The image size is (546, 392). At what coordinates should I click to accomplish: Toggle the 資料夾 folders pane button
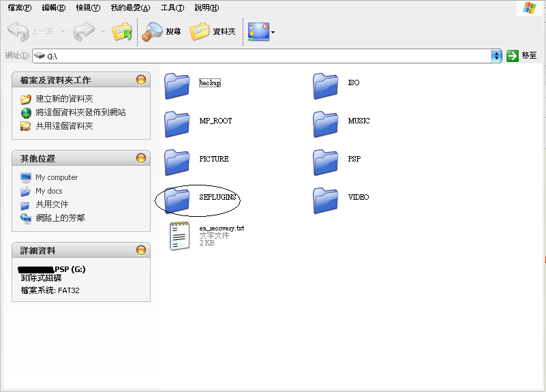tap(213, 31)
